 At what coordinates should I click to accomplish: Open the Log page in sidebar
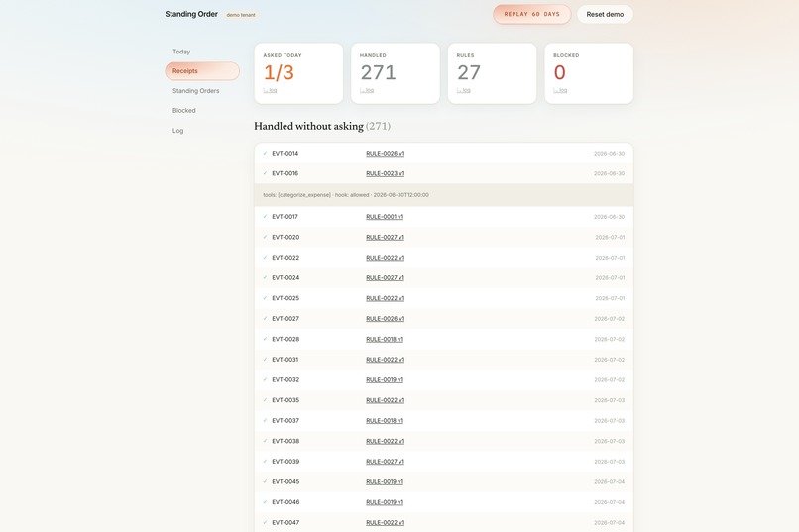point(177,131)
